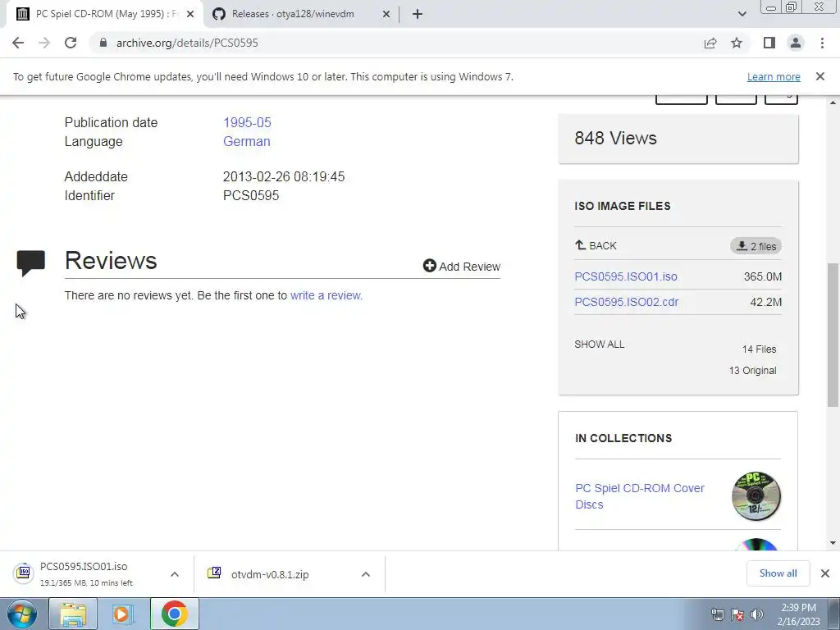
Task: Open the Windows Start menu
Action: click(x=22, y=614)
